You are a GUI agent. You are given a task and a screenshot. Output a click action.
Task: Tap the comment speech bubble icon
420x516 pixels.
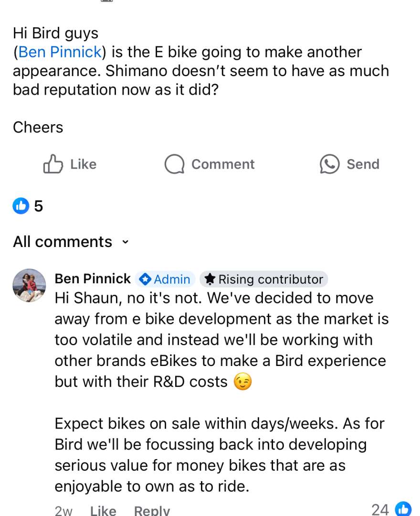tap(174, 164)
